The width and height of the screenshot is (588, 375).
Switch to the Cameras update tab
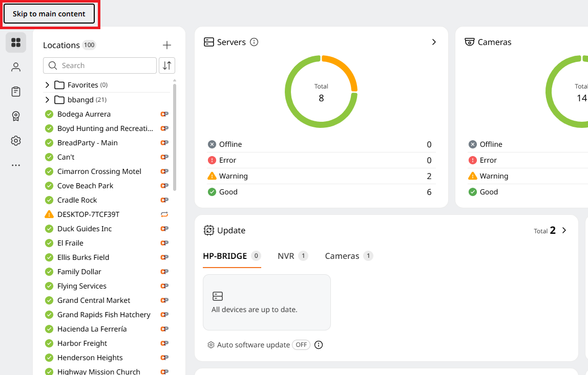(x=349, y=256)
